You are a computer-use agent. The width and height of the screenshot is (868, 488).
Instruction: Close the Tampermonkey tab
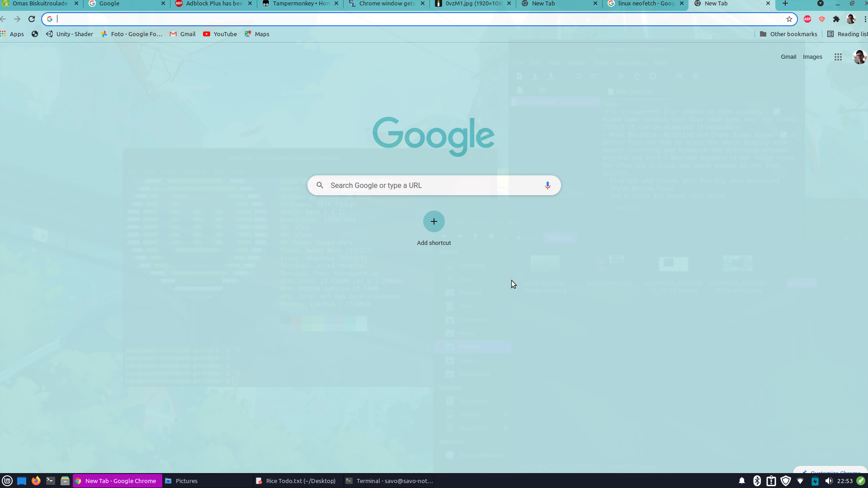(336, 4)
